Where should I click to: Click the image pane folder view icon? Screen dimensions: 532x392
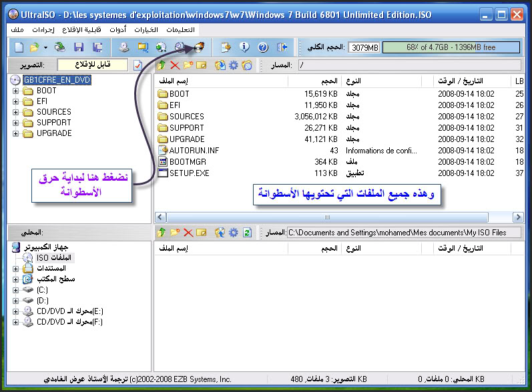click(x=247, y=65)
